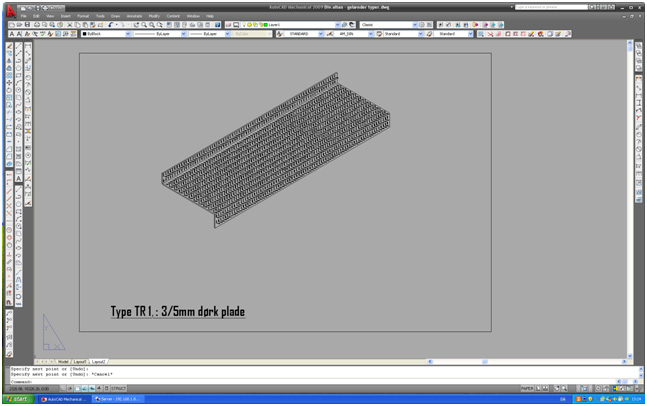Click the black ByBlock color swatch
Image resolution: width=647 pixels, height=406 pixels.
(x=84, y=34)
